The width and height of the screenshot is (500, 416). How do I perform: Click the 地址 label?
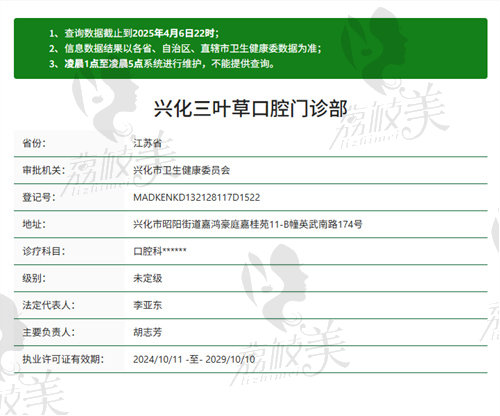34,224
